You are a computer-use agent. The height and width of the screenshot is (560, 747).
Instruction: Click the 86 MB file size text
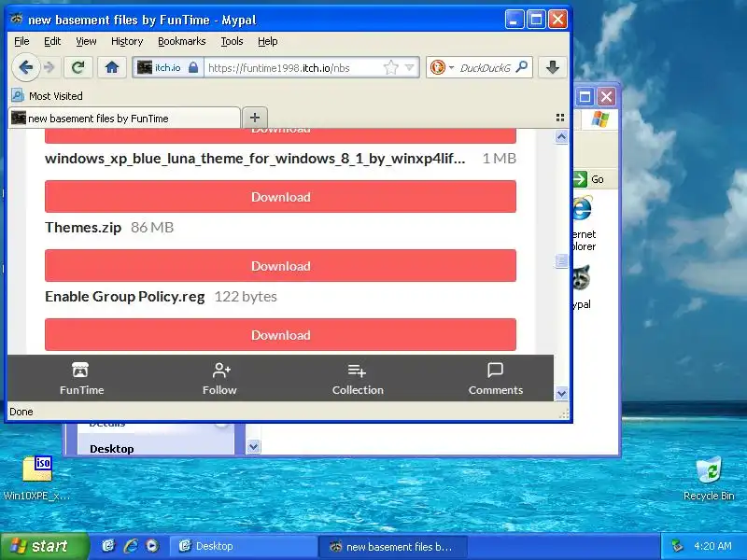click(x=152, y=227)
